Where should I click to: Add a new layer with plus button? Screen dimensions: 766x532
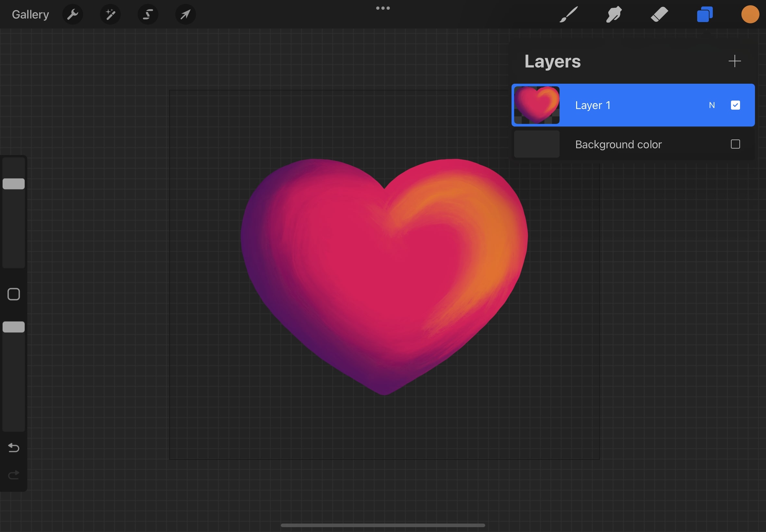(x=734, y=61)
